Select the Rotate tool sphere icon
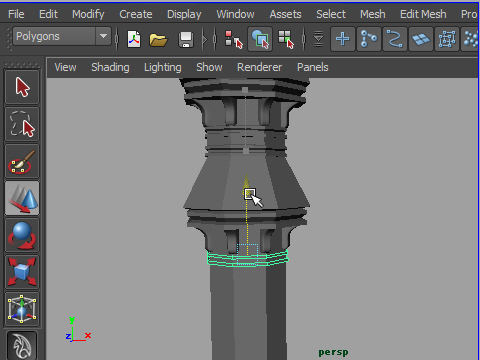The image size is (480, 360). coord(22,235)
